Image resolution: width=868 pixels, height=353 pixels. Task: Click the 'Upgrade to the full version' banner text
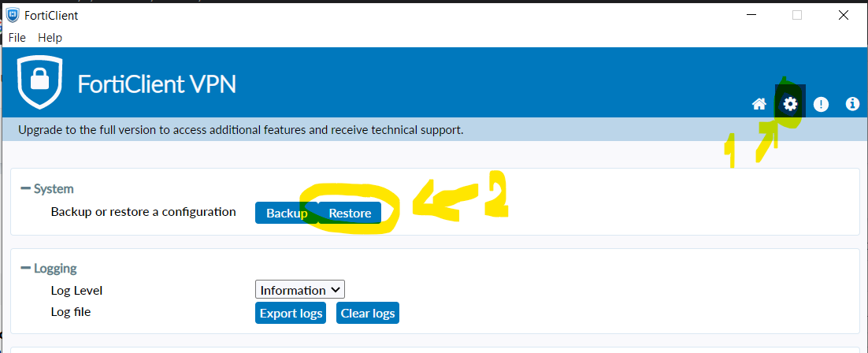241,130
